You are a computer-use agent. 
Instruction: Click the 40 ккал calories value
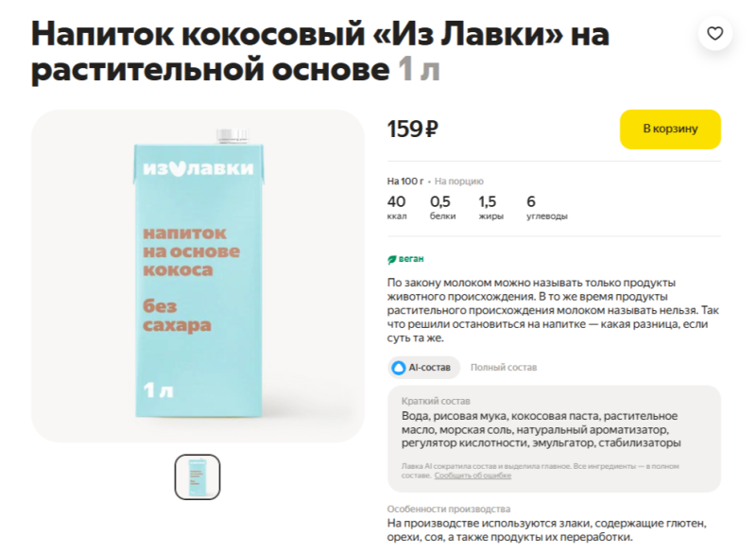point(396,207)
